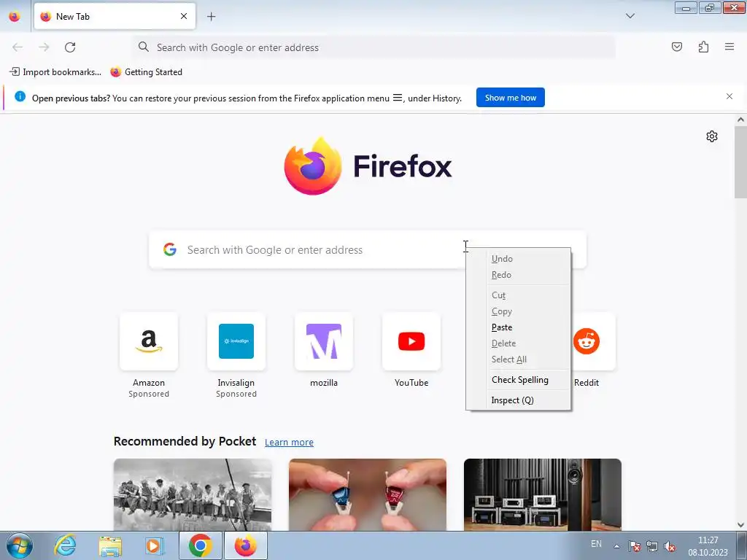Click the scrollbar up arrow

click(740, 120)
